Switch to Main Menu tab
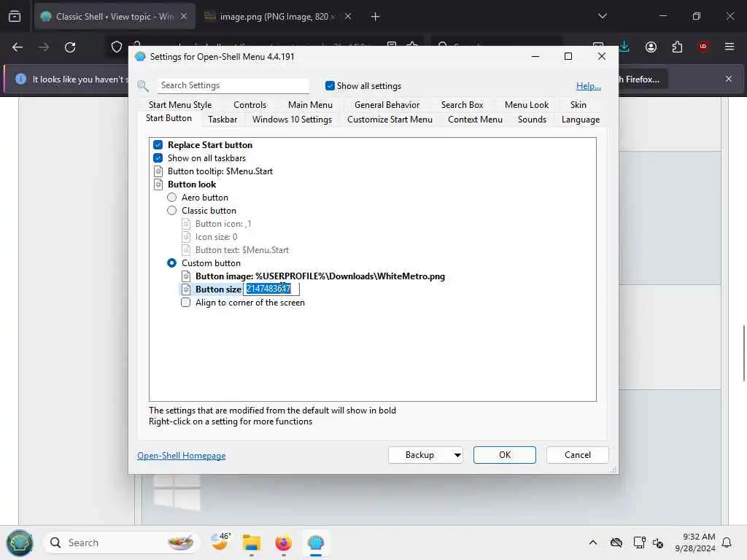Viewport: 747px width, 560px height. (x=310, y=105)
